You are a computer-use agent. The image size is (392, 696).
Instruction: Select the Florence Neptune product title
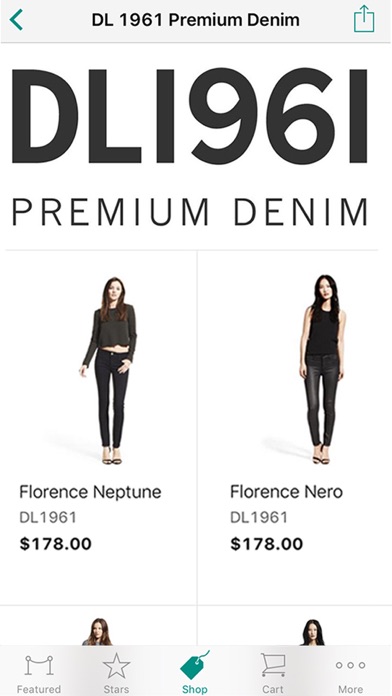click(x=90, y=492)
